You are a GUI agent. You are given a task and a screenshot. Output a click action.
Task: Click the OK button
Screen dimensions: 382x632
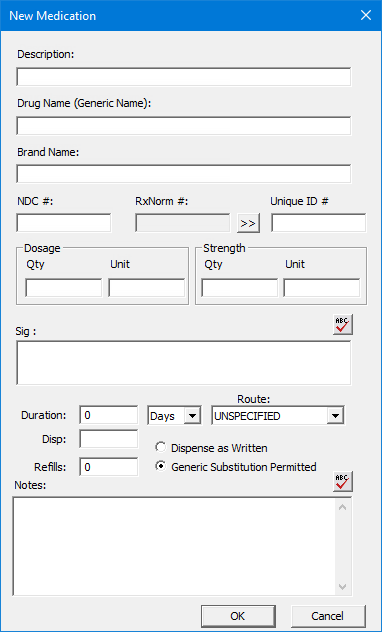click(x=239, y=616)
